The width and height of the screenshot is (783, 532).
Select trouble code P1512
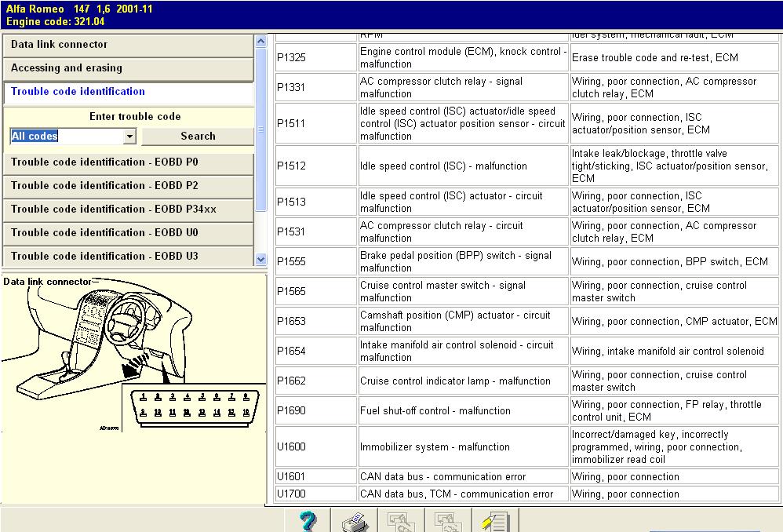pyautogui.click(x=315, y=166)
